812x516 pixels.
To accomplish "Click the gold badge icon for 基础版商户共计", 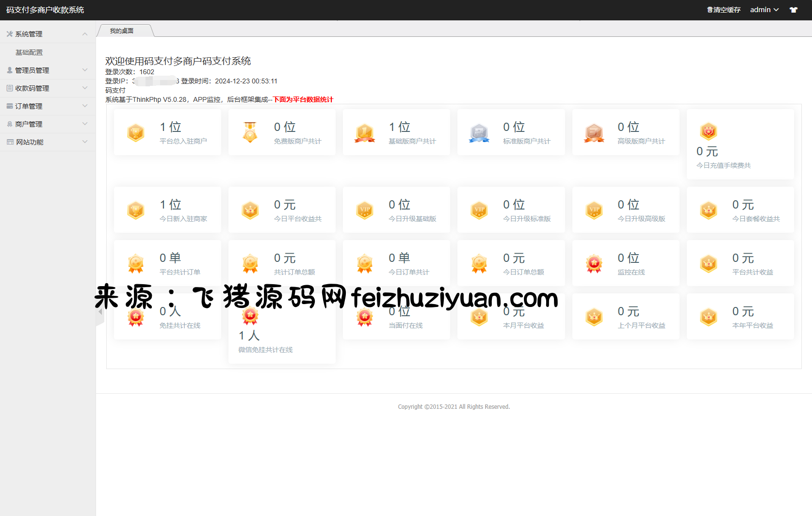I will pos(365,132).
